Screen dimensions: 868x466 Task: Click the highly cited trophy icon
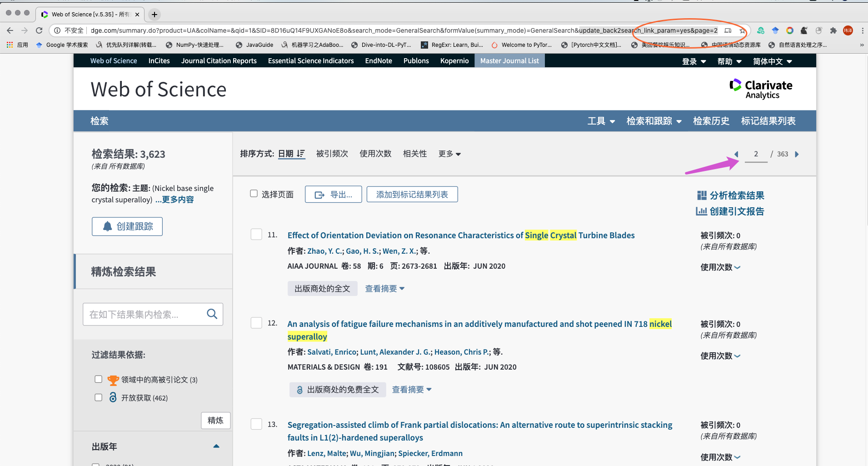(113, 380)
